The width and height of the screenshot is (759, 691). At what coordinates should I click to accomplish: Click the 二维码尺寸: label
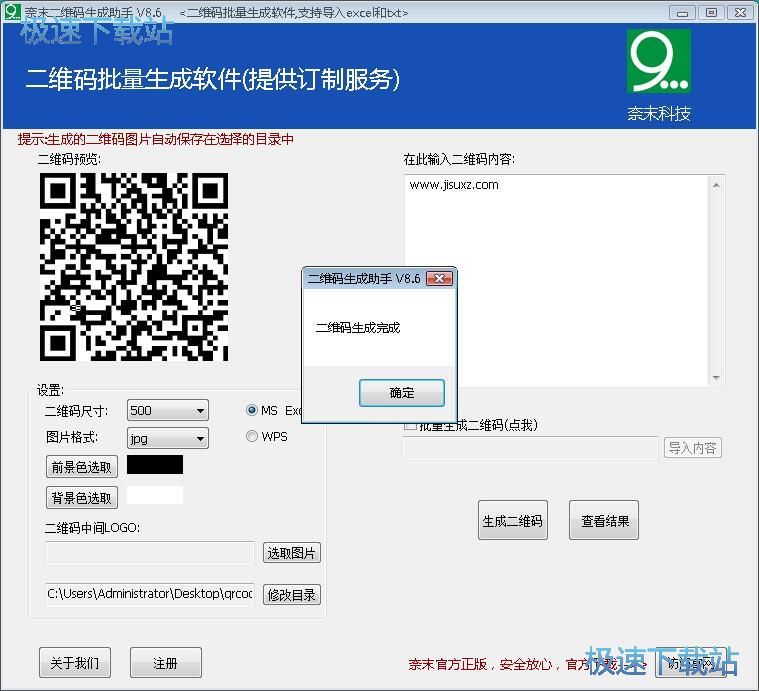[x=76, y=411]
